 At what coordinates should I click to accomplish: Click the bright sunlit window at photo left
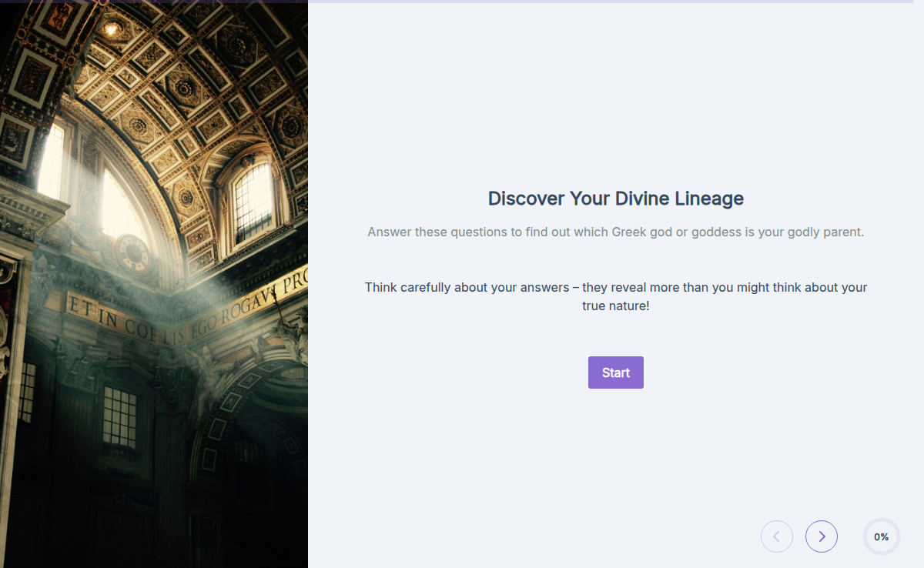(x=52, y=162)
